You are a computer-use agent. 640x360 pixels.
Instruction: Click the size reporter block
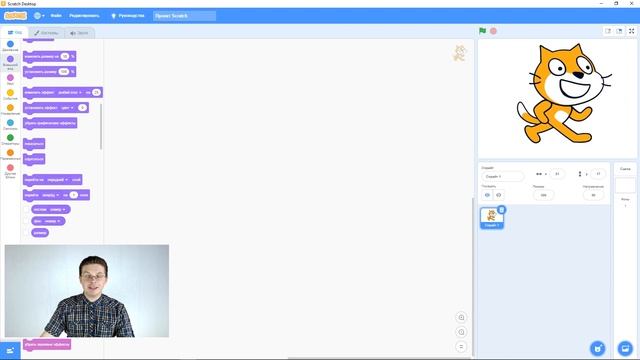[x=40, y=233]
